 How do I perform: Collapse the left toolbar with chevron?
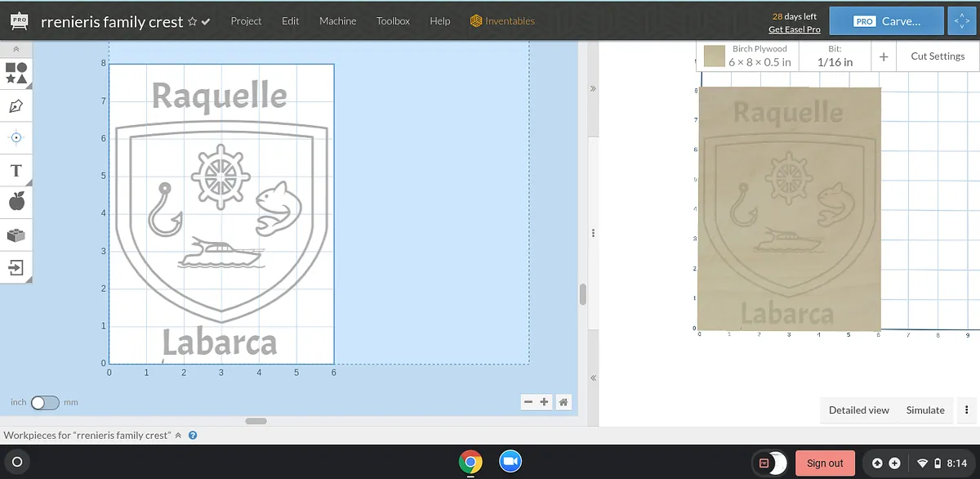click(16, 50)
